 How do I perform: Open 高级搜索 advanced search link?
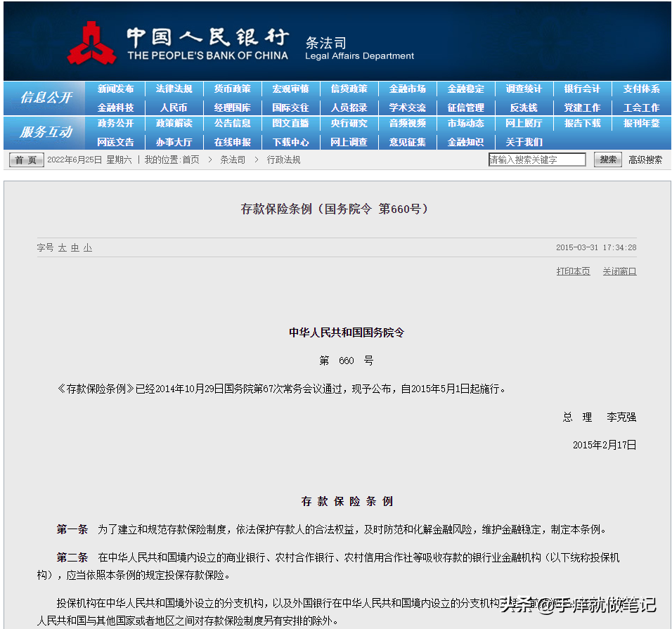coord(645,160)
